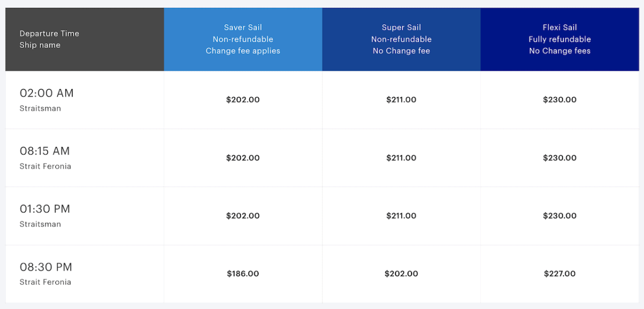The image size is (644, 309).
Task: Choose $230.00 Flexi Sail at 02:00 AM
Action: pyautogui.click(x=559, y=100)
